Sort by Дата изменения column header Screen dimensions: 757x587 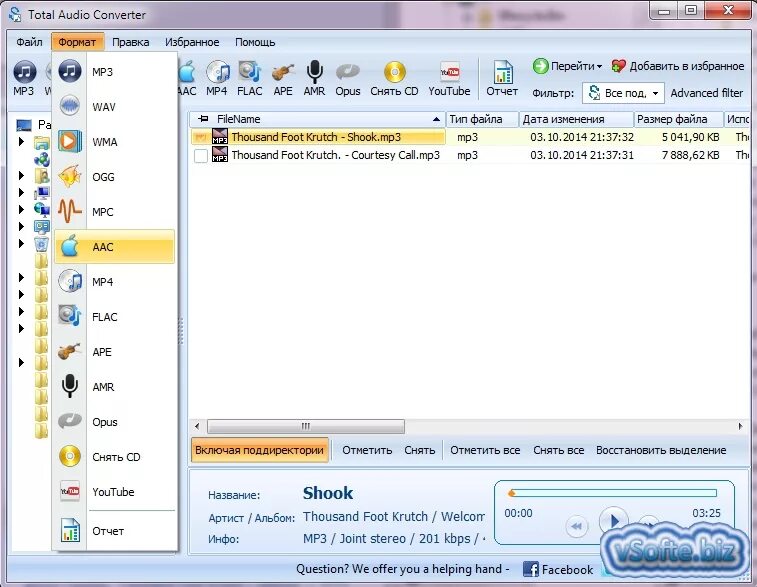576,119
